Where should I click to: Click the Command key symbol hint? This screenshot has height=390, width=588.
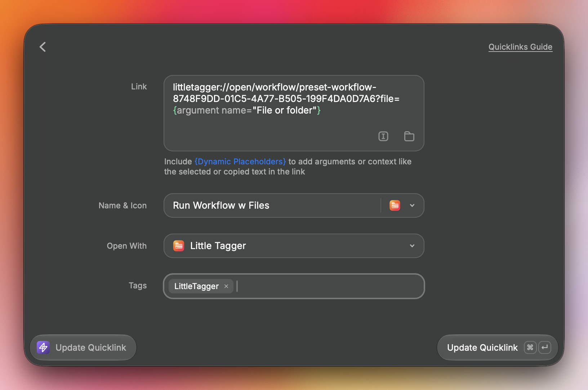point(530,347)
